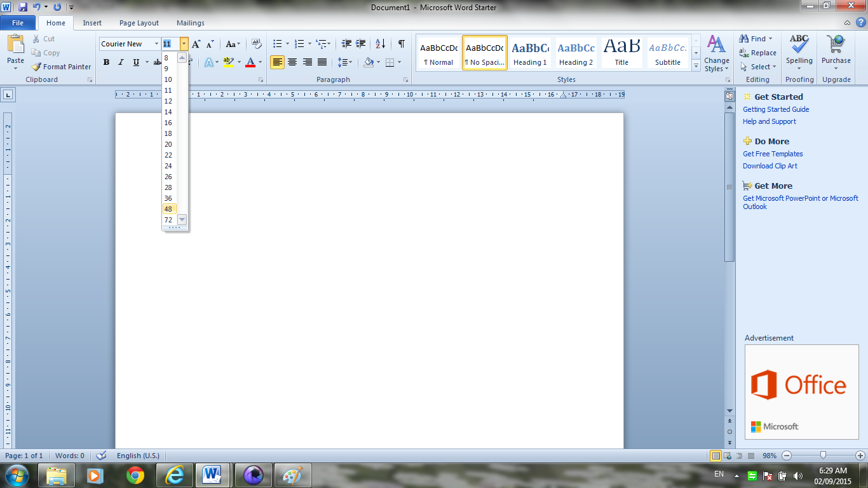Switch to the Insert tab
The height and width of the screenshot is (488, 868).
pos(92,23)
